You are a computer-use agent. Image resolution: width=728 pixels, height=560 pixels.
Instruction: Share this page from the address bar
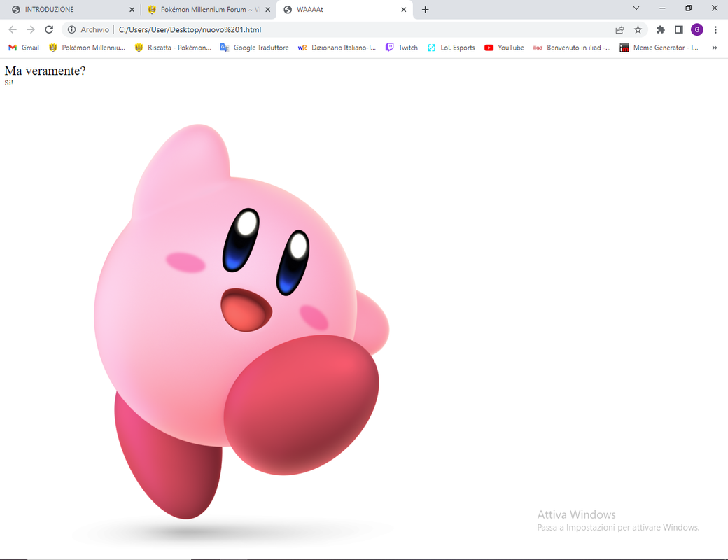pos(619,29)
